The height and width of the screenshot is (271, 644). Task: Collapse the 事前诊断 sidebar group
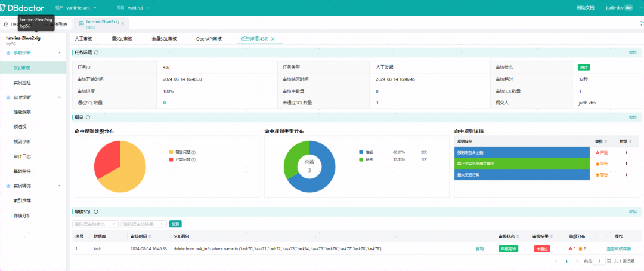point(59,53)
